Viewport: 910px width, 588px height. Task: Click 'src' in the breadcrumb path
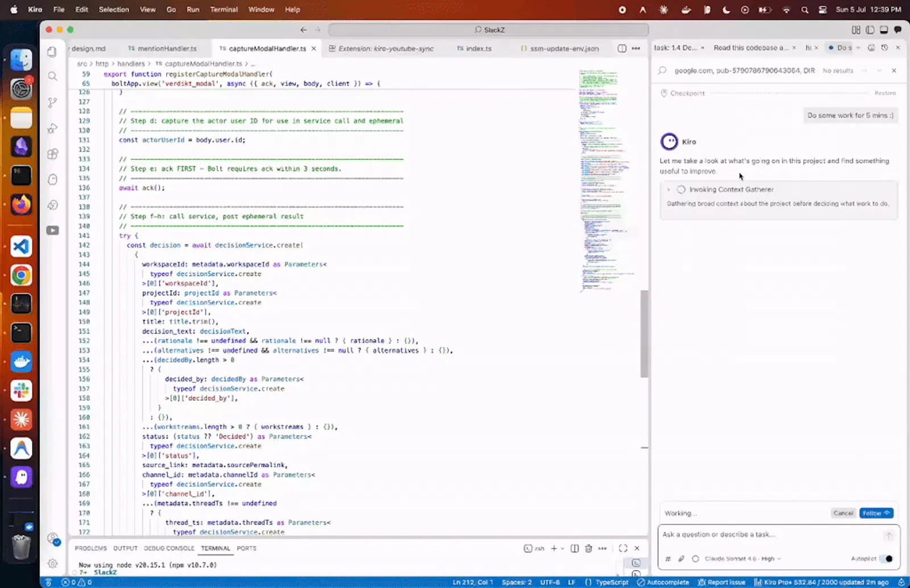[x=82, y=64]
